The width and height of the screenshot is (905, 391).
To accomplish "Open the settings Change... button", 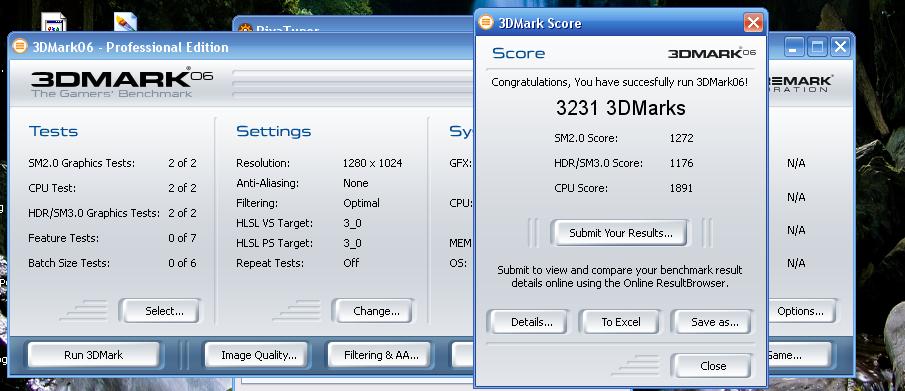I will (x=373, y=311).
